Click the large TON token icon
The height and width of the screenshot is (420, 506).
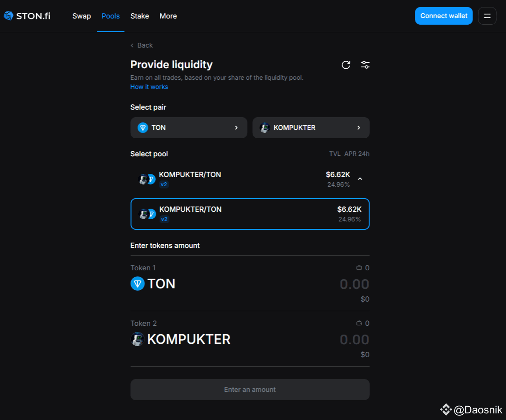point(137,284)
